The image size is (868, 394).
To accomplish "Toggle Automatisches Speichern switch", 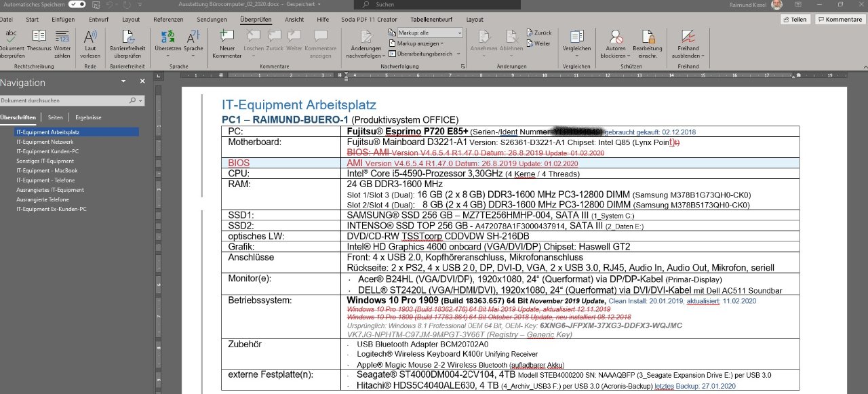I will pyautogui.click(x=77, y=4).
